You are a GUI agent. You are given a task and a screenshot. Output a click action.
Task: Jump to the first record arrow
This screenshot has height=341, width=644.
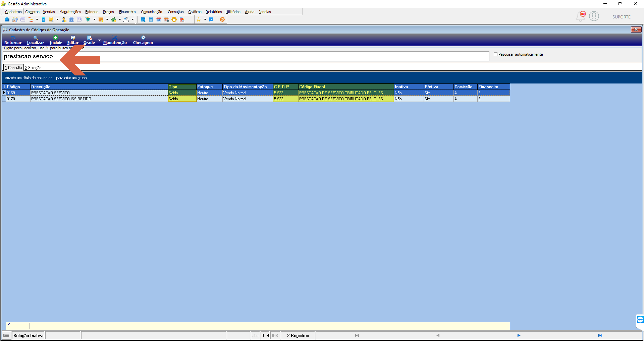tap(357, 335)
